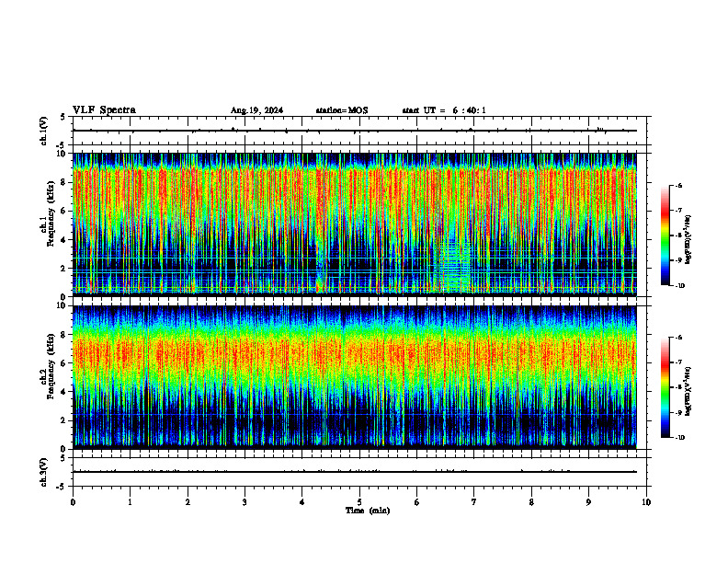Screen dimensions: 728x563
Task: Click time axis tick label '4'
Action: pos(302,502)
